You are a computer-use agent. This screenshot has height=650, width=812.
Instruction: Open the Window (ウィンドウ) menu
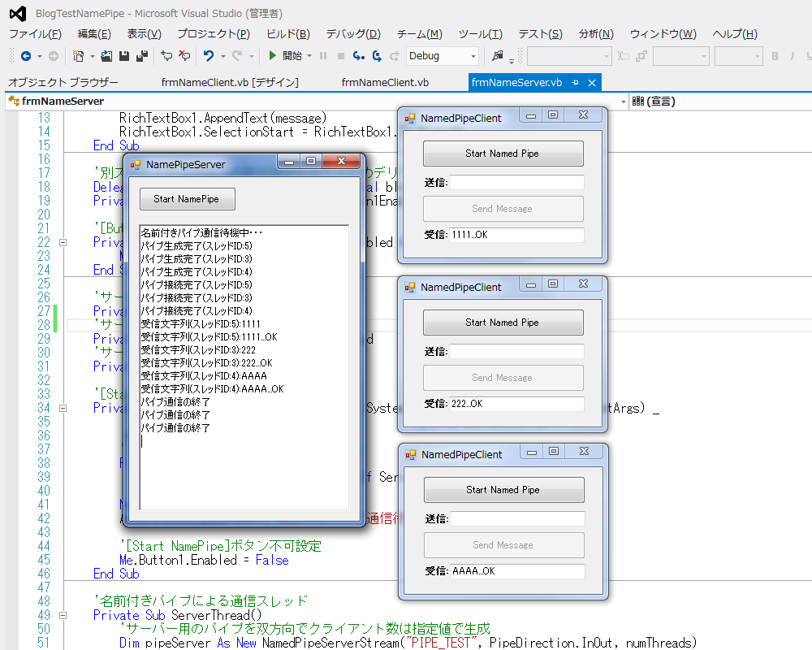click(x=663, y=34)
